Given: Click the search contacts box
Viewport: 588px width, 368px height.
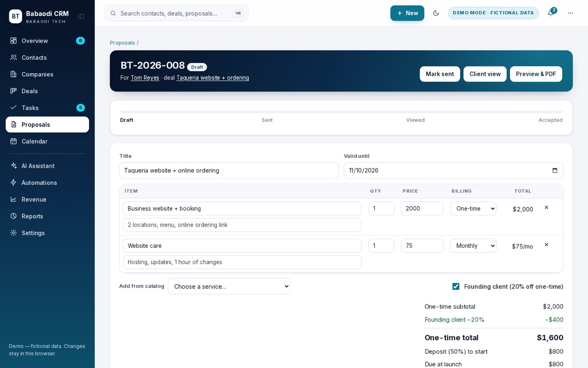Looking at the screenshot, I should coord(176,13).
